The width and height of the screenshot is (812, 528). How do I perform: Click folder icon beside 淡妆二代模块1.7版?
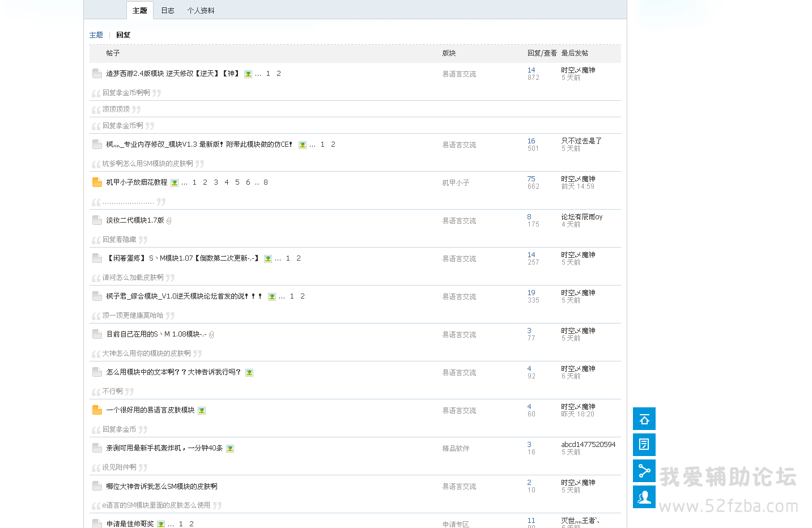point(97,220)
